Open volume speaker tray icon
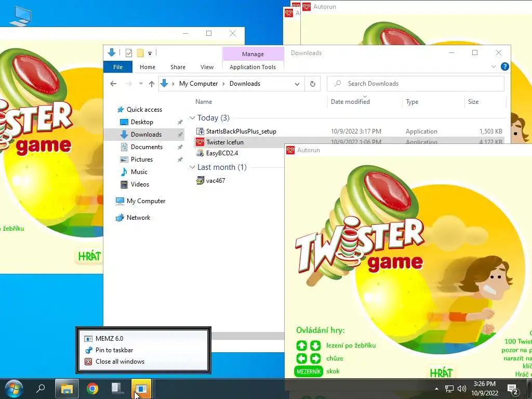Screen dimensions: 532x399 (x=461, y=389)
